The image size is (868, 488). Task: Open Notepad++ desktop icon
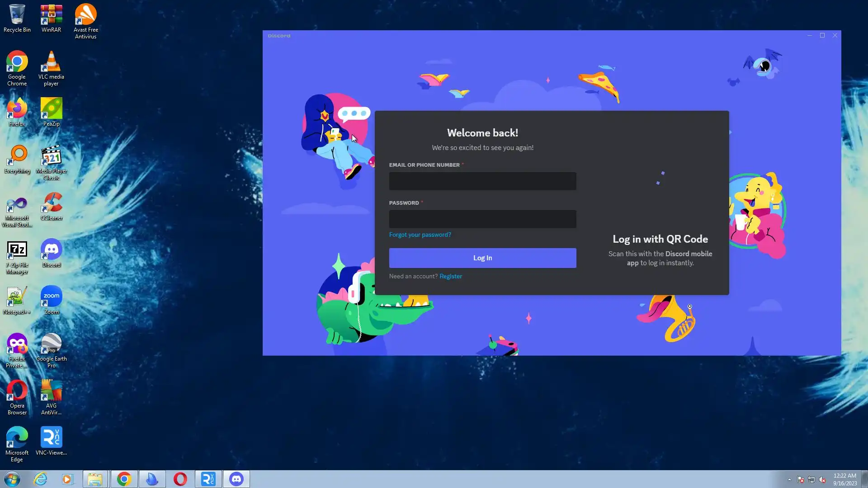pyautogui.click(x=17, y=300)
